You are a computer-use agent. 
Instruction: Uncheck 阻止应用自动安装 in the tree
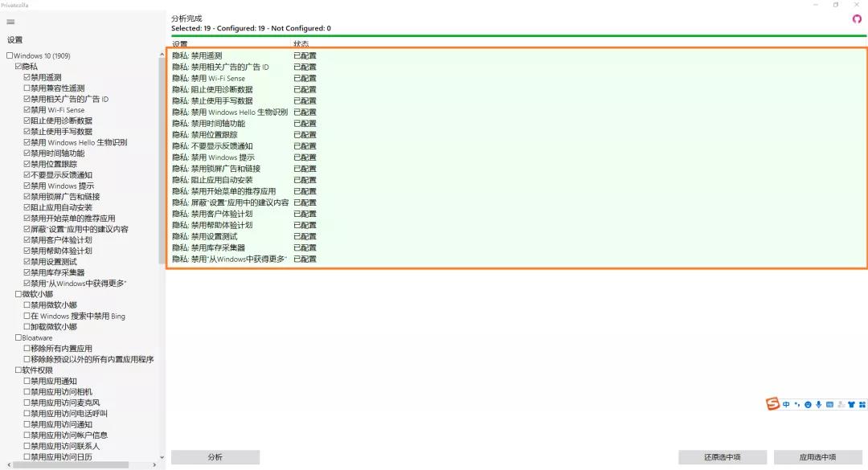tap(27, 207)
